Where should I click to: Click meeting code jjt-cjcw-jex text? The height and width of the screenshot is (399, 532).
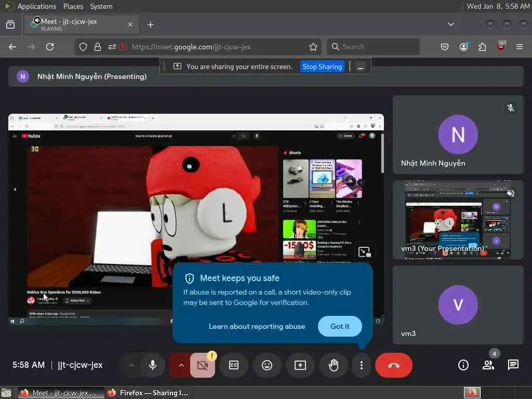[x=80, y=365]
